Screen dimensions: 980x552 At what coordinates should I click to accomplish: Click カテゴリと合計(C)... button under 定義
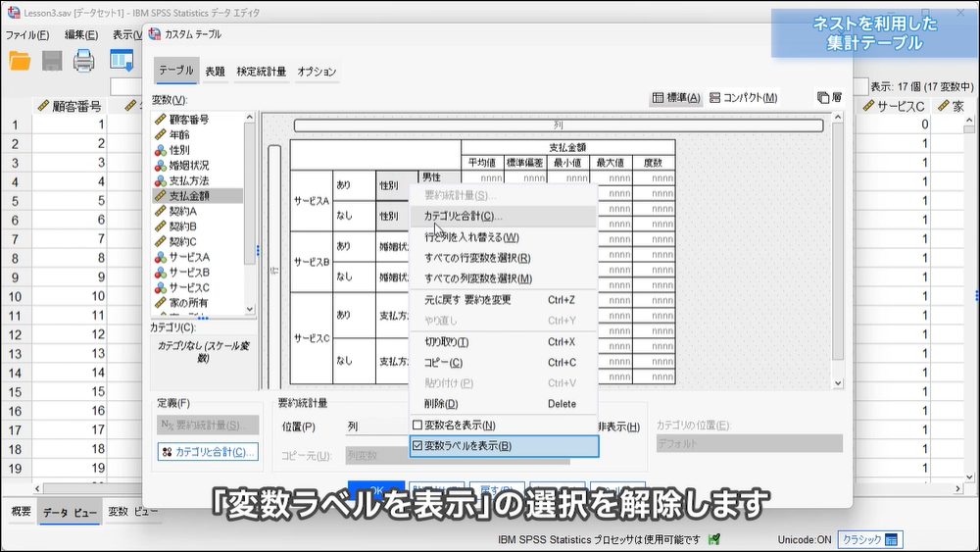click(208, 452)
